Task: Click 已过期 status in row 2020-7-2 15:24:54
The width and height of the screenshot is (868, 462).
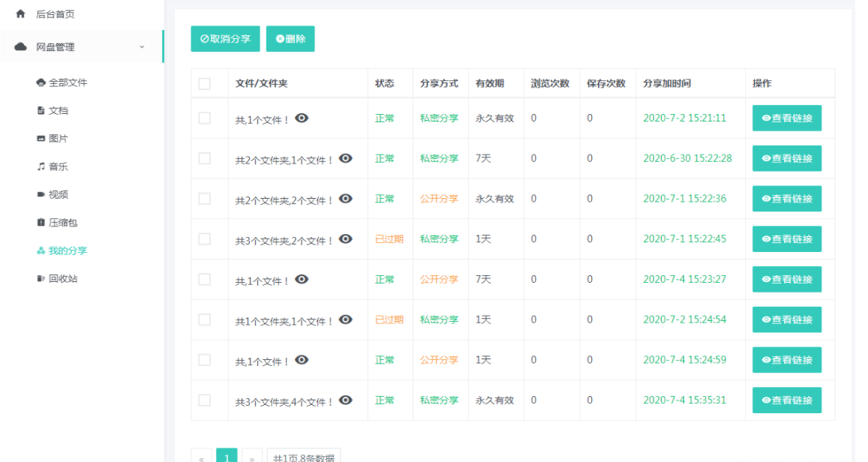Action: click(389, 319)
